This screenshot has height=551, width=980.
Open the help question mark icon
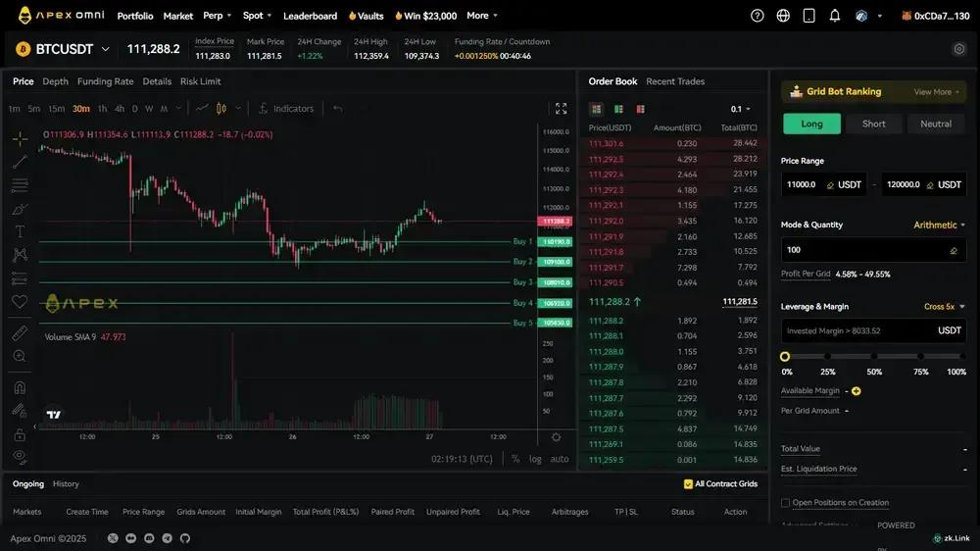[x=757, y=16]
